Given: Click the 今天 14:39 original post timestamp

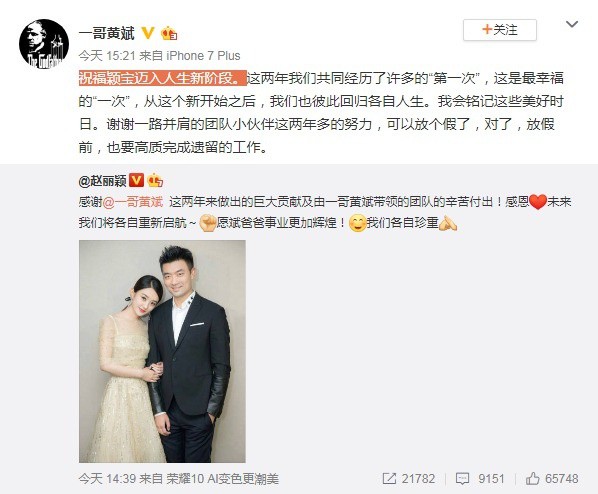Looking at the screenshot, I should (x=107, y=478).
